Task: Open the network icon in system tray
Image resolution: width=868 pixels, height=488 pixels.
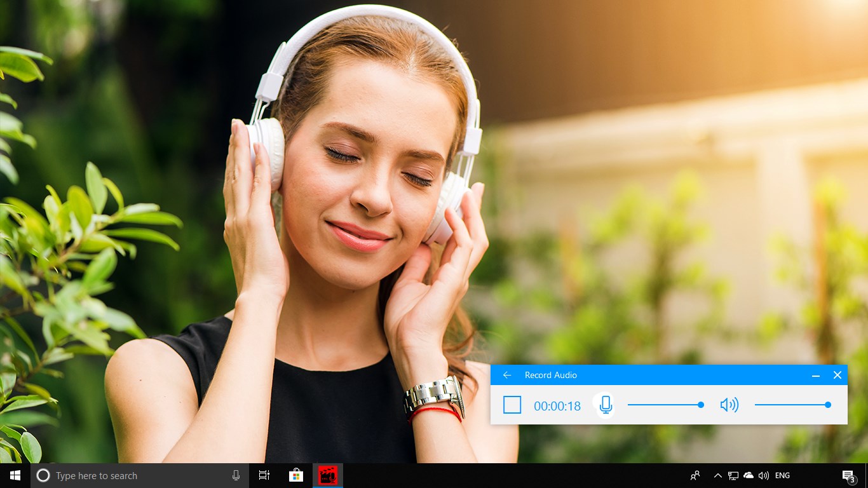Action: coord(733,475)
